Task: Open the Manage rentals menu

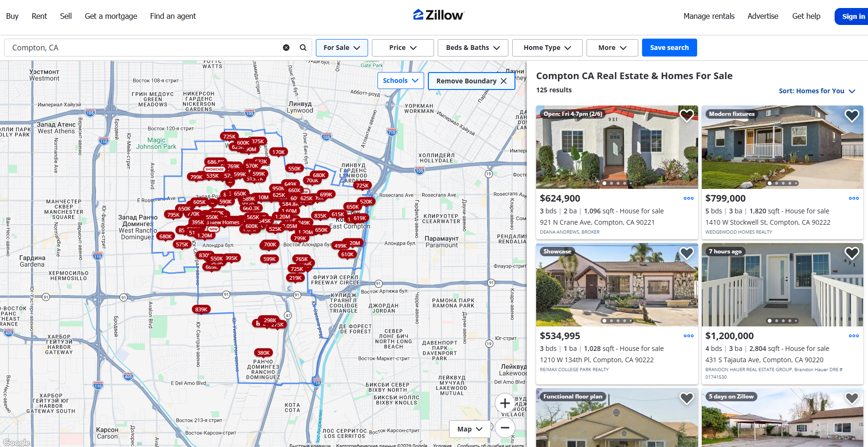Action: pyautogui.click(x=709, y=16)
